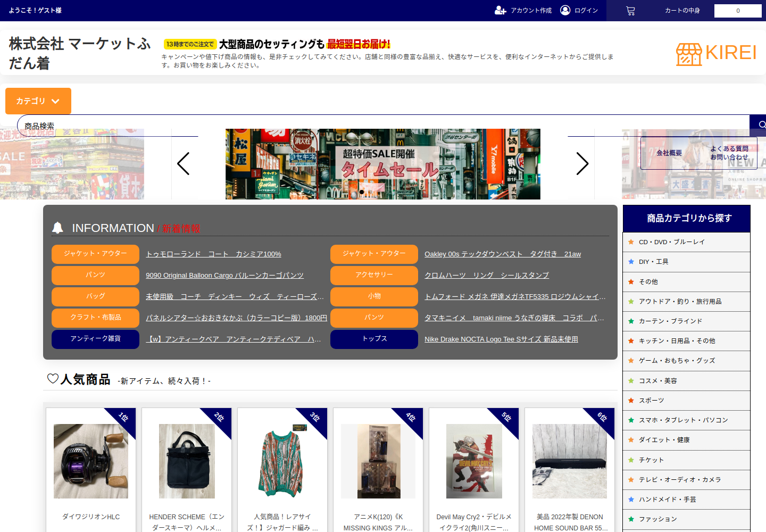
Task: Open the クロムハーツ リング link
Action: coord(487,276)
